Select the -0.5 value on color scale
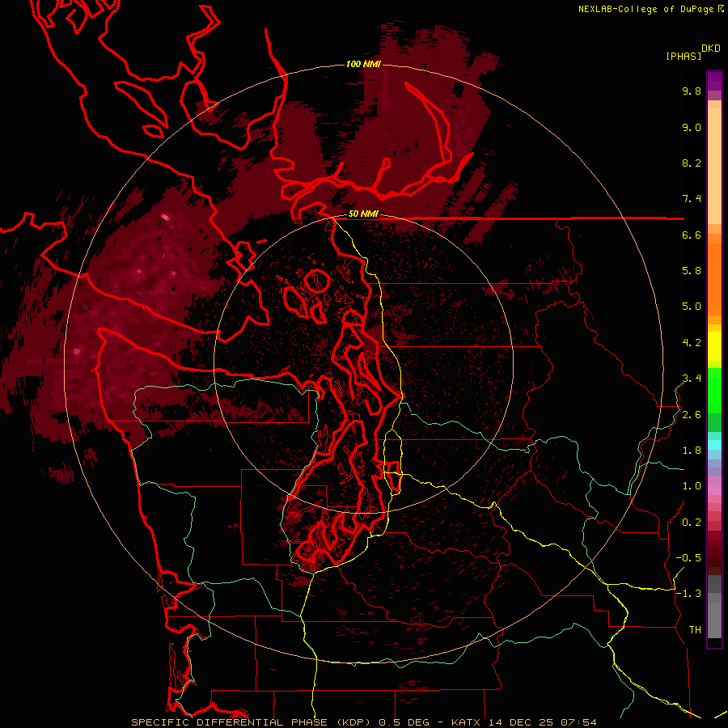The height and width of the screenshot is (728, 728). 688,558
